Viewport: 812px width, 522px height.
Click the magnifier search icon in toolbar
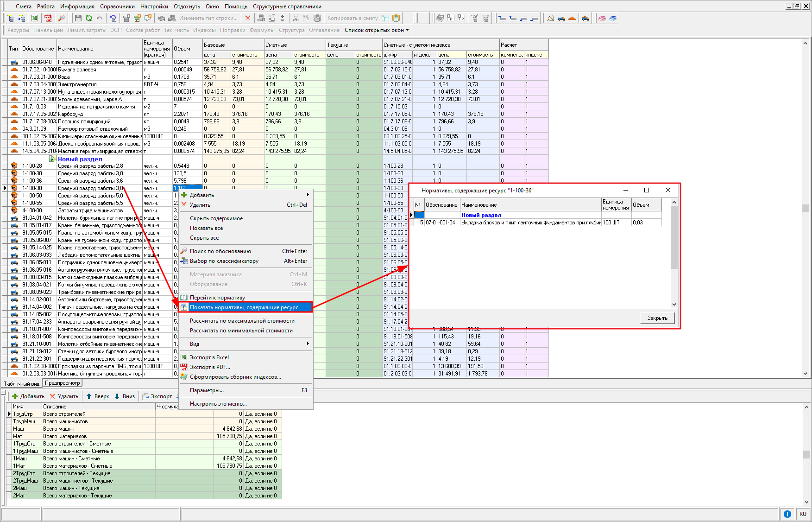[61, 18]
